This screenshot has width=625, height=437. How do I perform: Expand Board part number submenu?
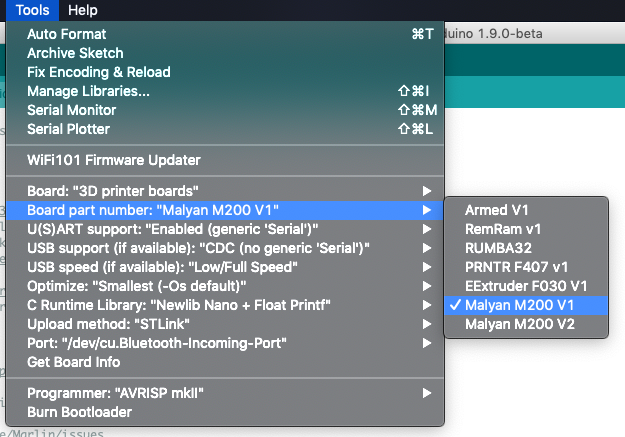225,210
